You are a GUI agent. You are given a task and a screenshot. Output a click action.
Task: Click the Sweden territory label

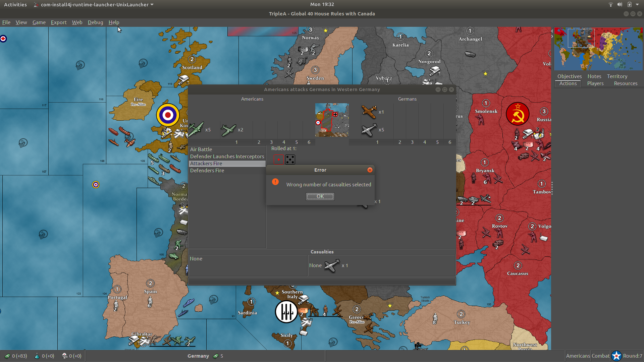315,78
